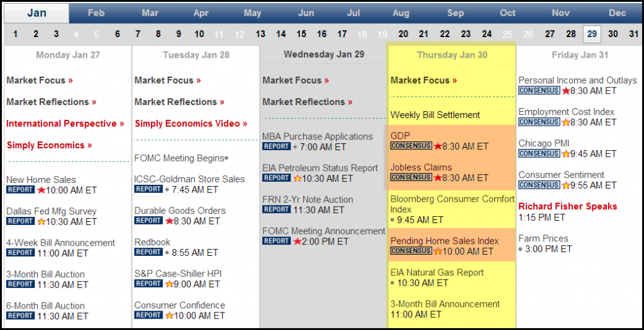Open REPORT badge under Redbook
Viewport: 644px width, 330px height.
pyautogui.click(x=148, y=253)
